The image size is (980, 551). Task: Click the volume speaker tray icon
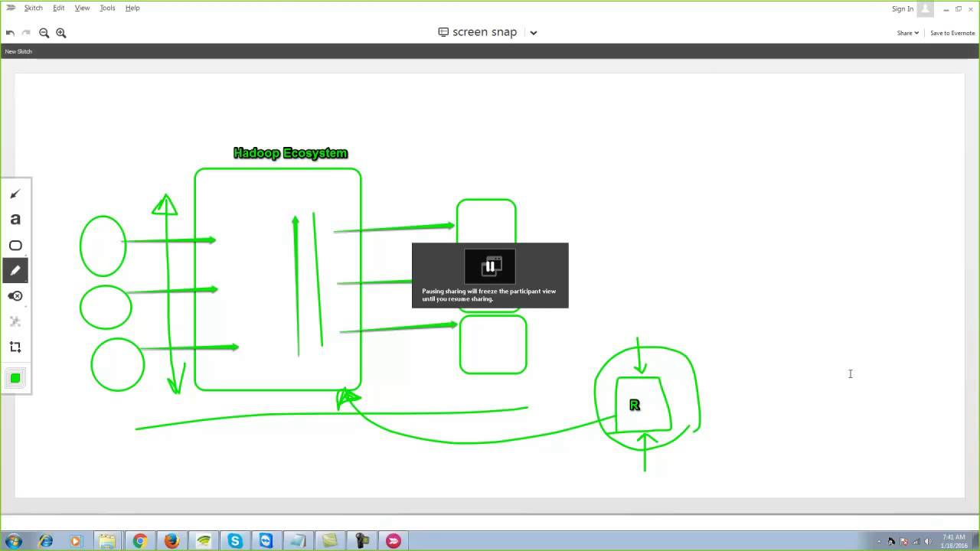[x=928, y=542]
